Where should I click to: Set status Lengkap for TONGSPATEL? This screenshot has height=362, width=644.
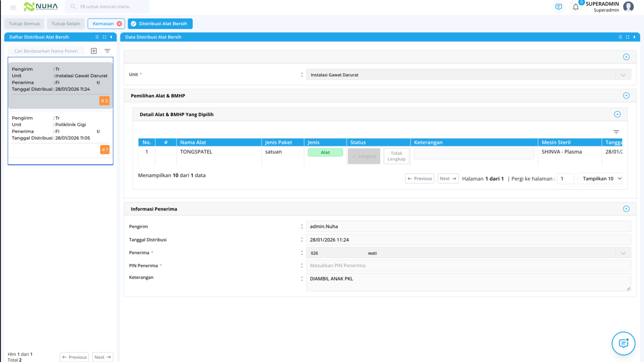[364, 156]
